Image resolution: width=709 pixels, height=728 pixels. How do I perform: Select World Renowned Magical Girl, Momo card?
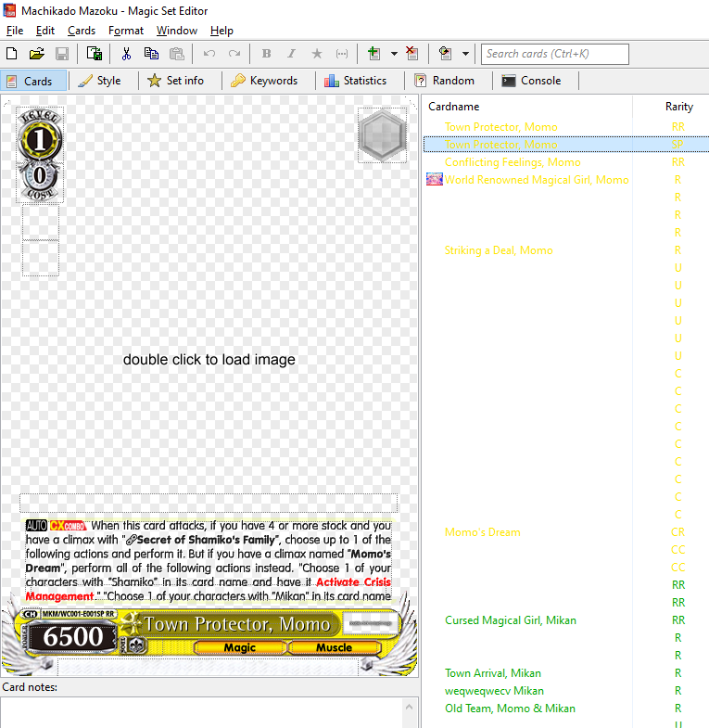click(566, 180)
